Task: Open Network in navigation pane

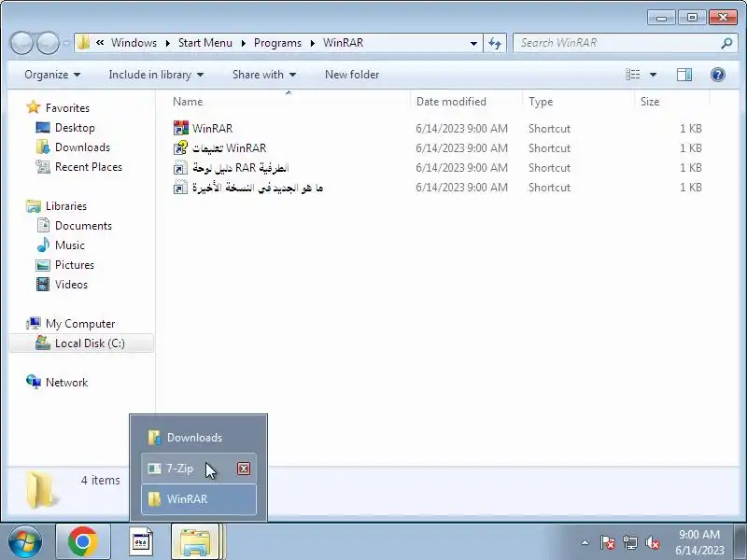Action: pyautogui.click(x=66, y=382)
